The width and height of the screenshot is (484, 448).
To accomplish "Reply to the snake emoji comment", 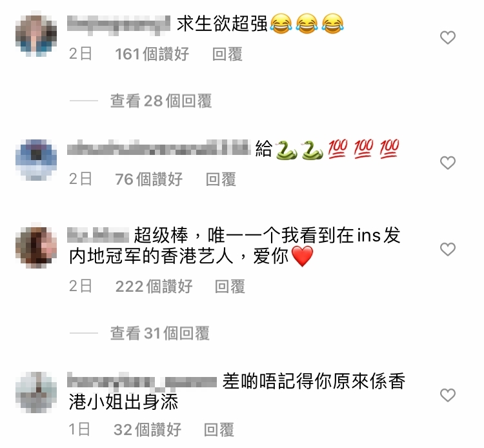I will pos(221,179).
